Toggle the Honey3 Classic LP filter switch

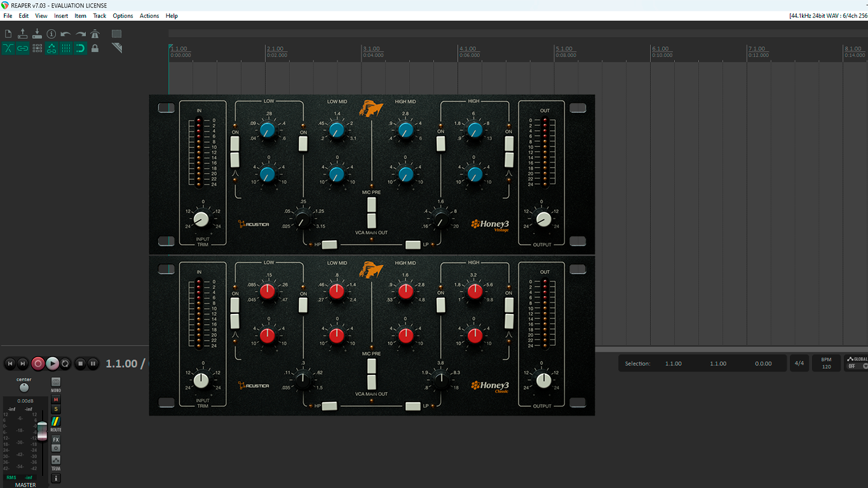(x=413, y=406)
